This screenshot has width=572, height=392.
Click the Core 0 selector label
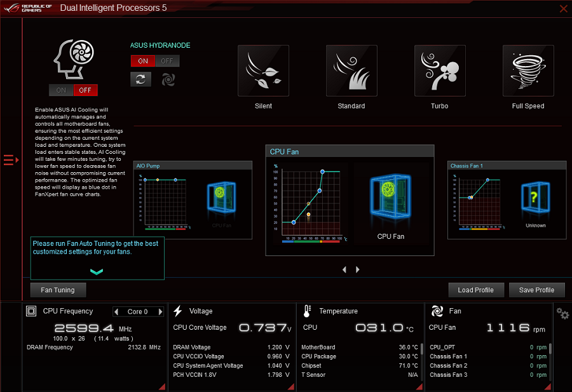pyautogui.click(x=137, y=312)
